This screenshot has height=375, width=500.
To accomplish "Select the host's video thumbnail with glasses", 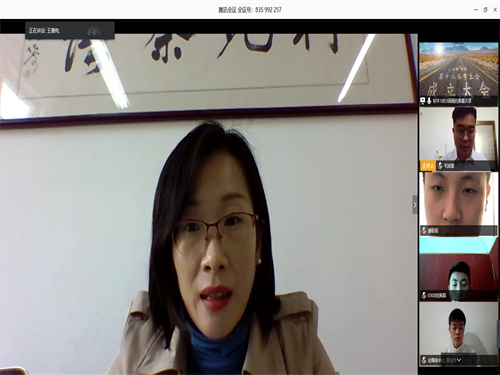I will pyautogui.click(x=458, y=139).
